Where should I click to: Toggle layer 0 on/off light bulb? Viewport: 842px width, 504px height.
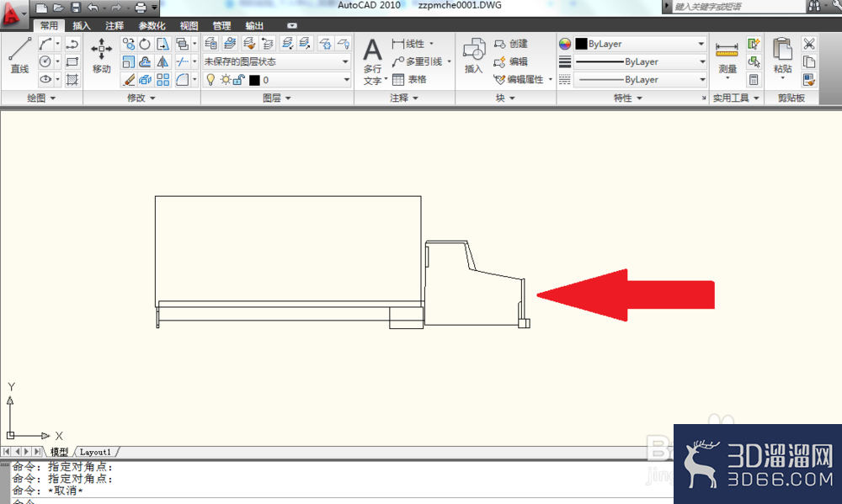pos(211,79)
